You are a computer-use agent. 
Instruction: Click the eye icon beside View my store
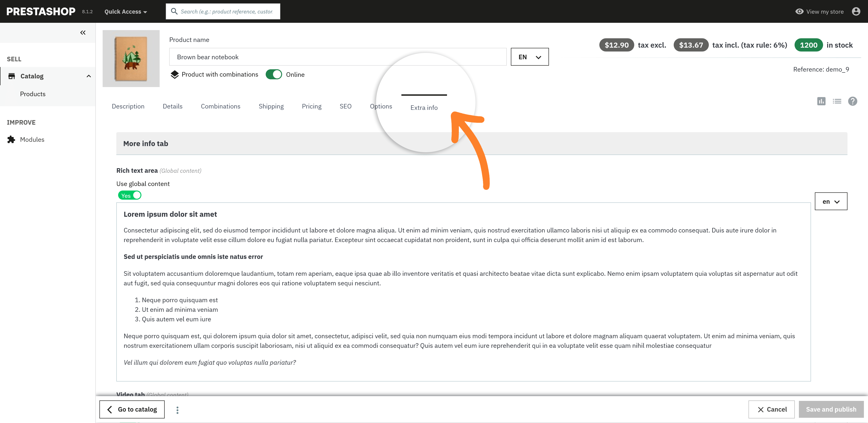799,11
